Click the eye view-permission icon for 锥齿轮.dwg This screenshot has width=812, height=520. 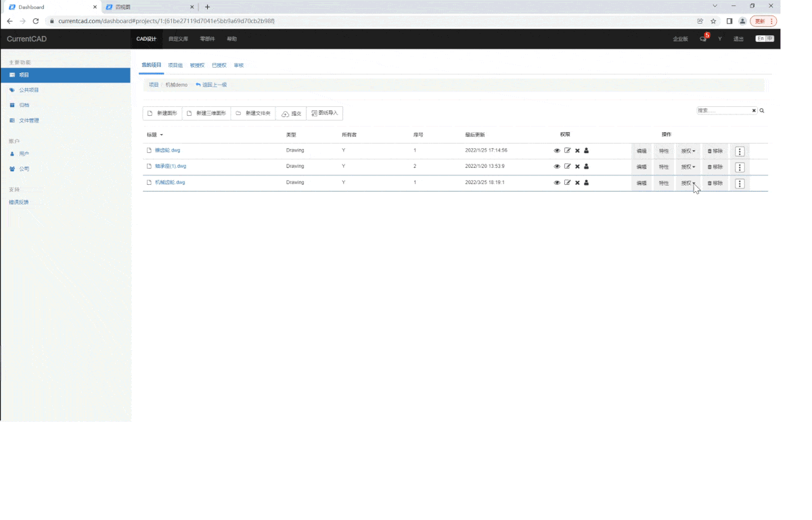coord(557,150)
